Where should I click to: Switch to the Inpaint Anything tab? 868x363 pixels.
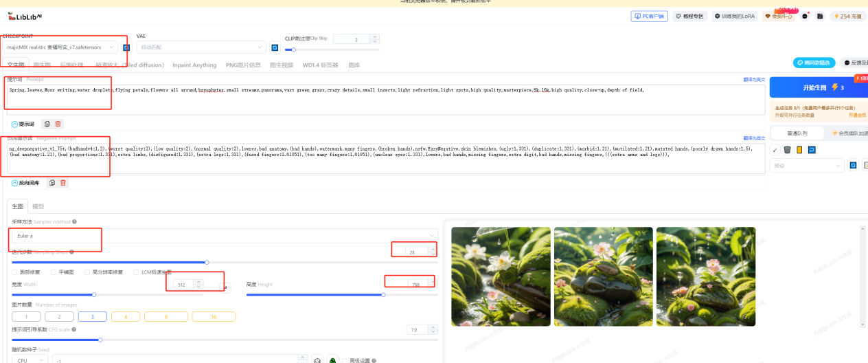pos(194,65)
